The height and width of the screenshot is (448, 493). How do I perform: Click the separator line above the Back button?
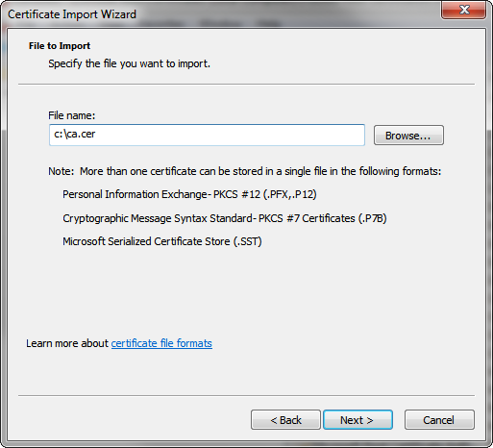pos(246,395)
